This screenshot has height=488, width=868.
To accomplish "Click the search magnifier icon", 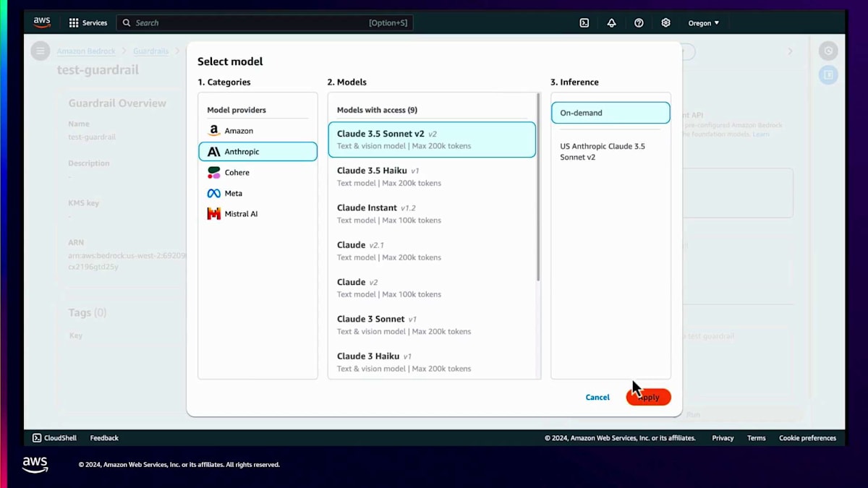I will [127, 23].
